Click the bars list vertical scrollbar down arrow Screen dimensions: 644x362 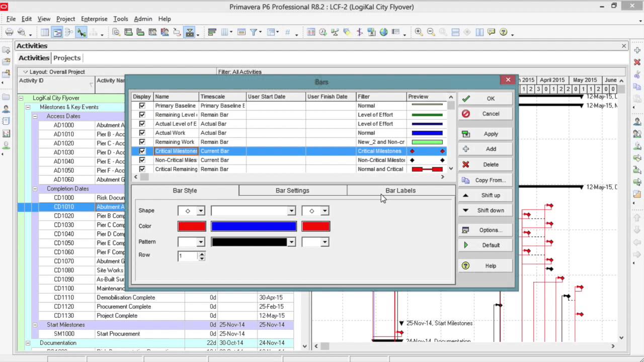tap(451, 168)
